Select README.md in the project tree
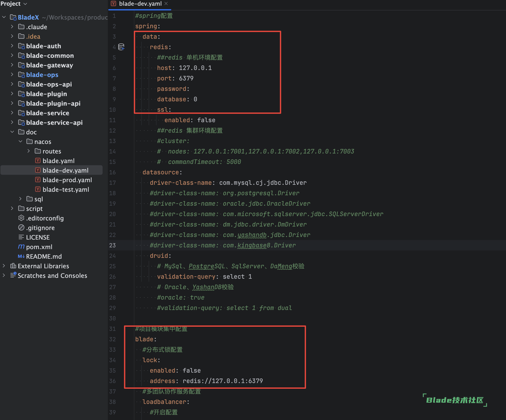Screen dimensions: 506x420 click(x=44, y=256)
